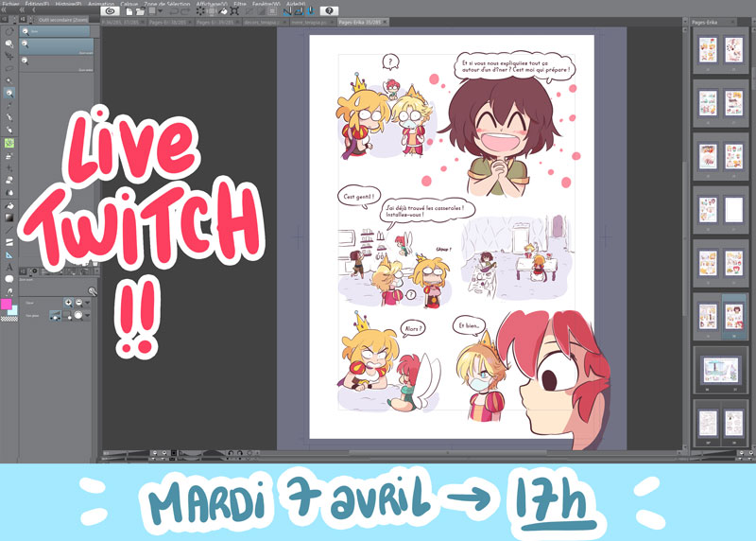Pick the pink main color swatch
Screen dimensions: 756x541
coord(6,304)
